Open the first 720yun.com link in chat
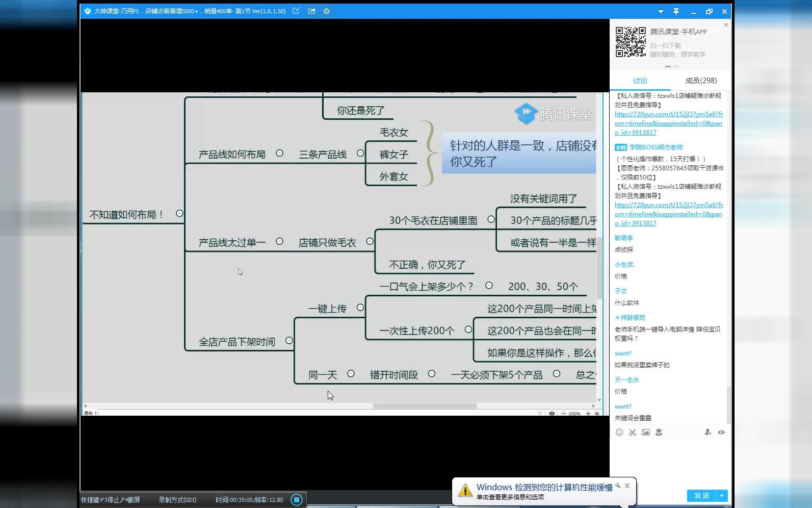This screenshot has height=508, width=812. pyautogui.click(x=669, y=123)
